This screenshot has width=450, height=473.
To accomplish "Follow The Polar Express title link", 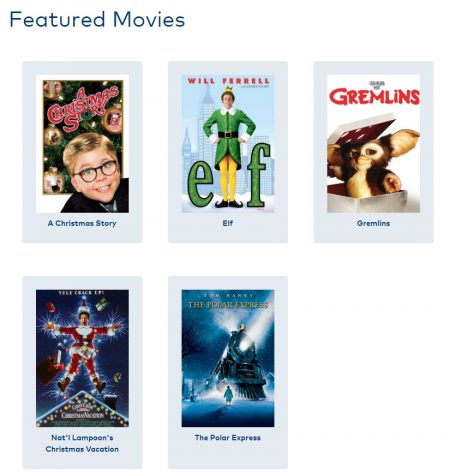I will [x=228, y=438].
